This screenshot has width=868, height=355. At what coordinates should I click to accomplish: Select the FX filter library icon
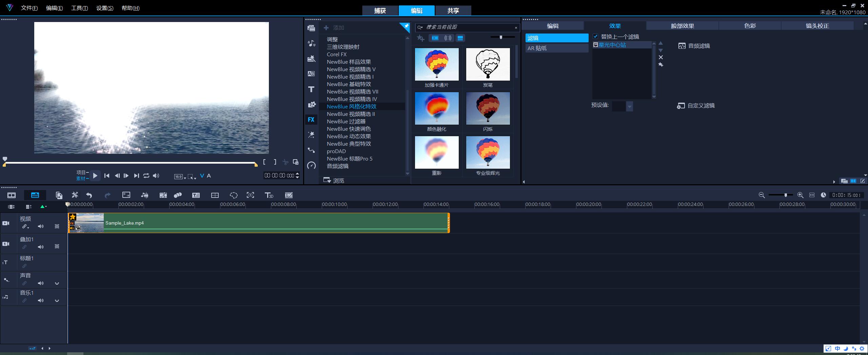(x=311, y=120)
